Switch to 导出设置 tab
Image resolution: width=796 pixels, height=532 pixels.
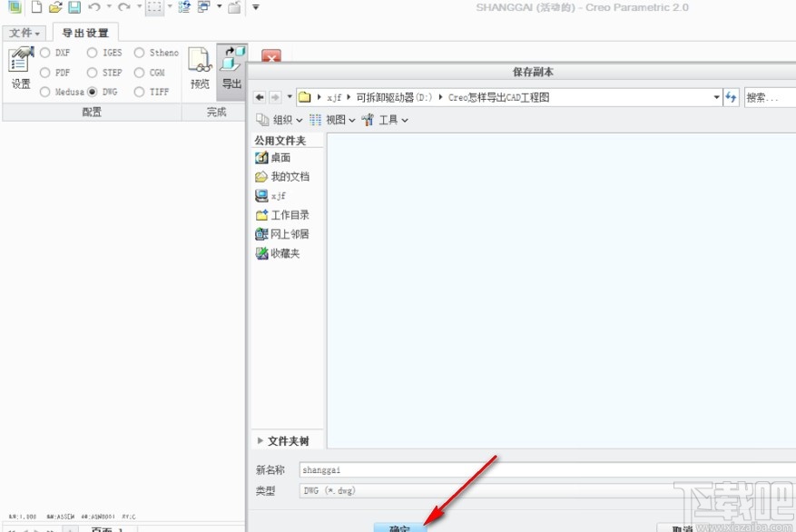tap(85, 33)
